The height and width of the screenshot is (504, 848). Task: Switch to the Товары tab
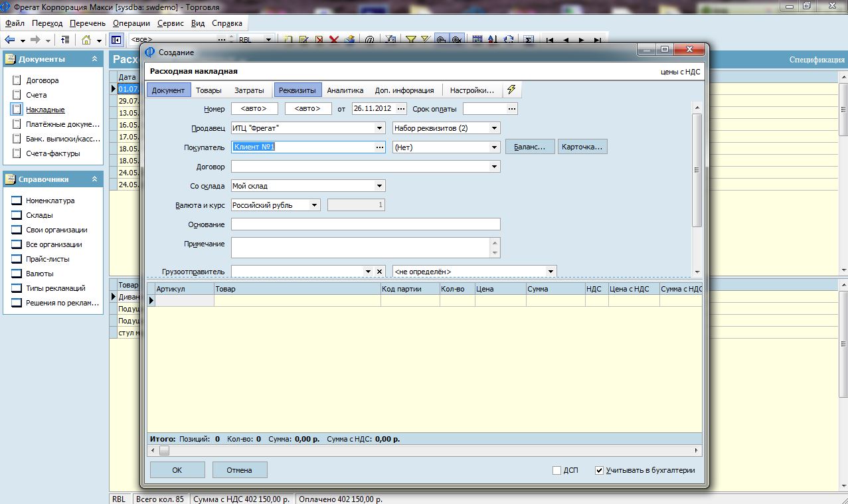[x=209, y=90]
